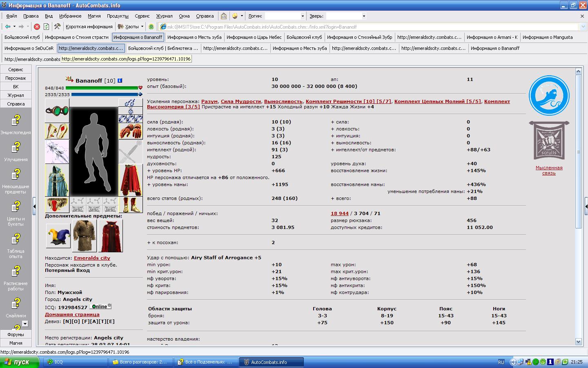This screenshot has width=588, height=368.
Task: Open the Сила Мудрости link
Action: 241,101
